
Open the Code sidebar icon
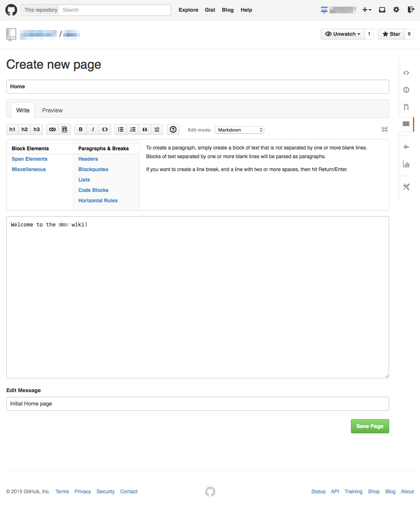pyautogui.click(x=406, y=72)
